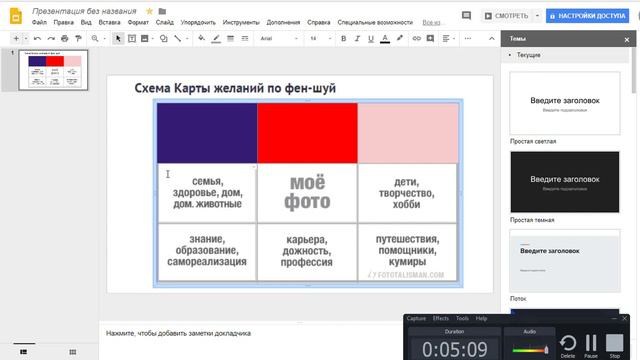Open the text color picker
This screenshot has height=360, width=640.
coord(385,38)
